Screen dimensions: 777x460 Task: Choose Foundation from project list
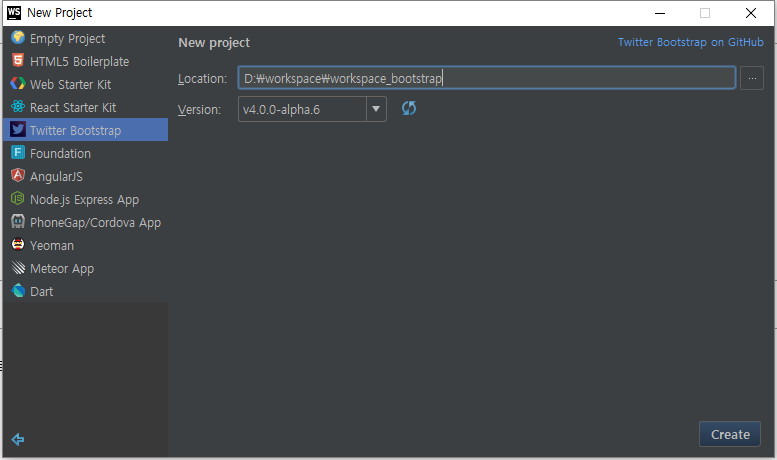[85, 153]
